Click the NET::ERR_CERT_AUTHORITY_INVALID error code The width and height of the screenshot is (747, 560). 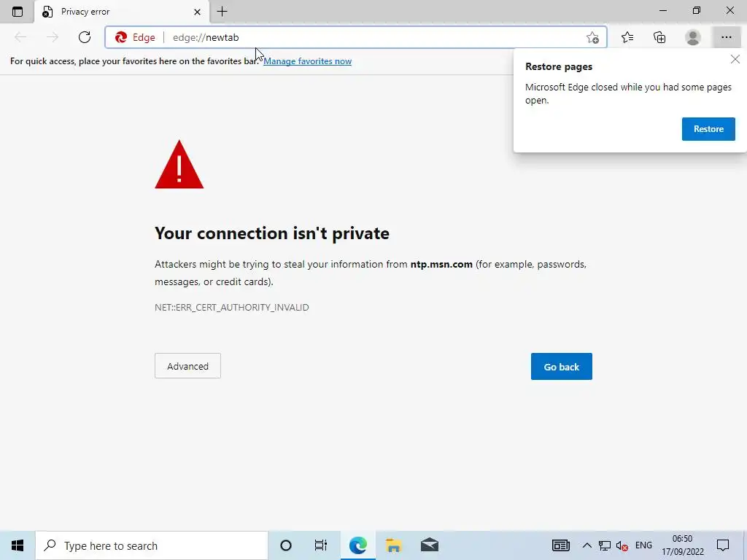pos(231,308)
